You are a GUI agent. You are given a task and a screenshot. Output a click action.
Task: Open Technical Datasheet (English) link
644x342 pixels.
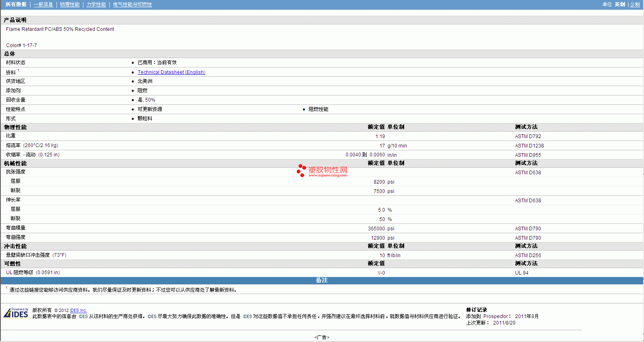171,72
